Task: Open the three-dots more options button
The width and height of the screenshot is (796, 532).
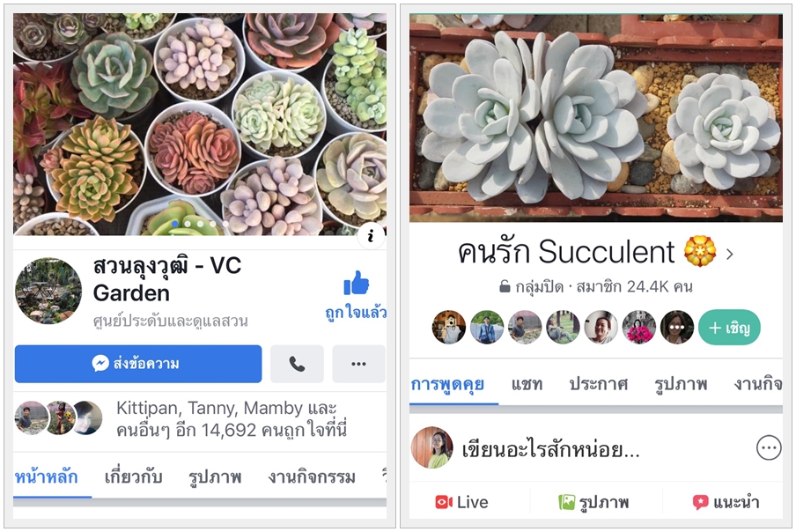Action: tap(358, 364)
